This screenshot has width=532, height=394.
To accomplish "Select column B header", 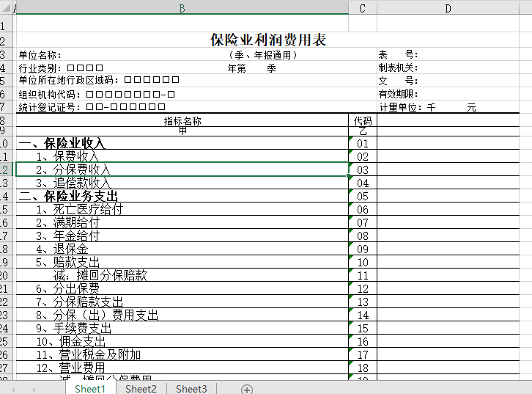I will tap(182, 7).
